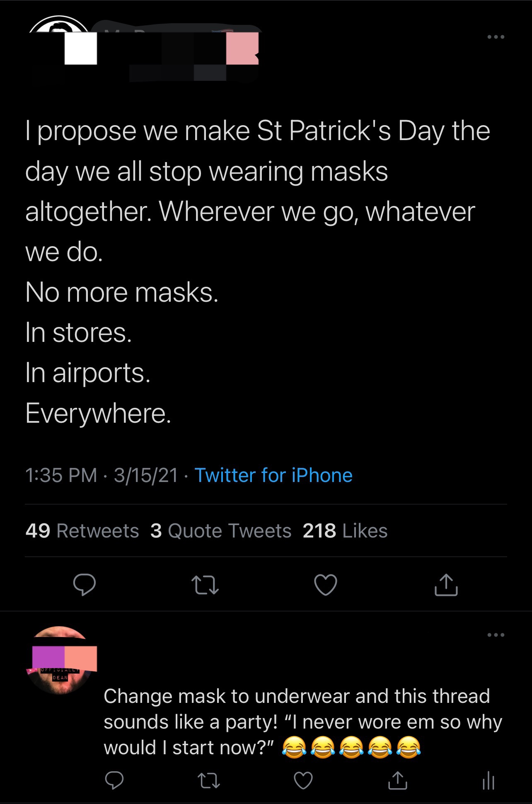
Task: Open the replier's profile picture
Action: coord(60,660)
